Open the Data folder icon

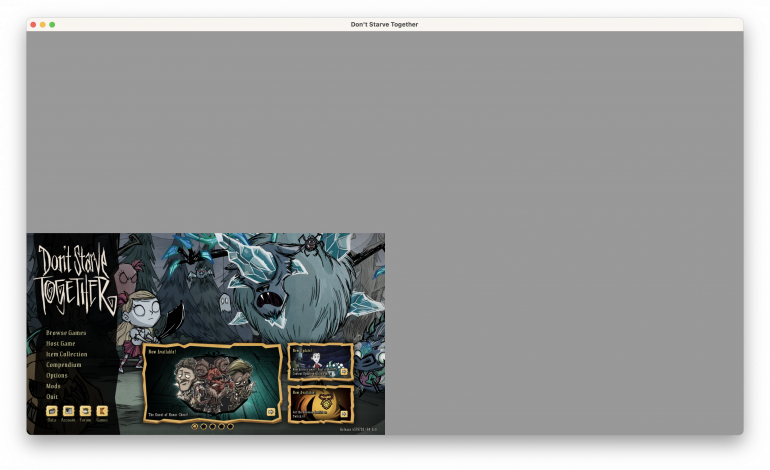point(52,411)
